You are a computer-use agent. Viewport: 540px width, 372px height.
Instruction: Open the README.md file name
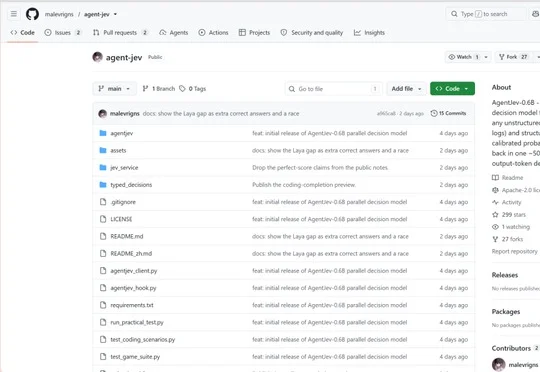[127, 236]
